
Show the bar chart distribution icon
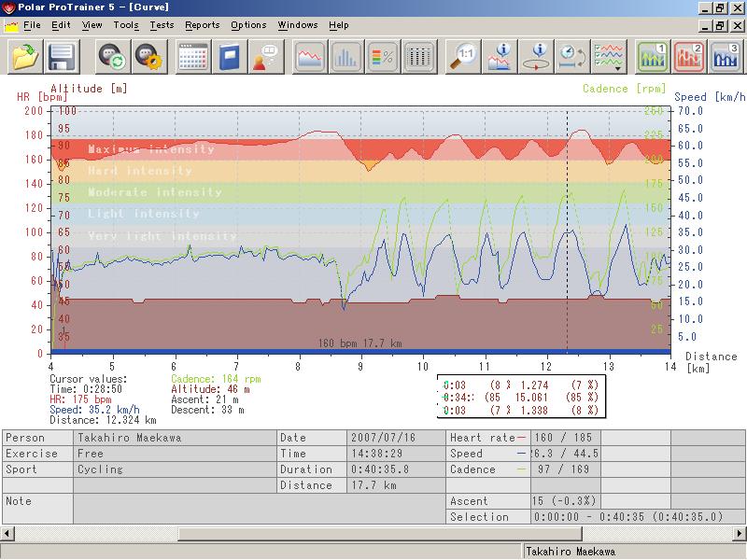pos(345,57)
